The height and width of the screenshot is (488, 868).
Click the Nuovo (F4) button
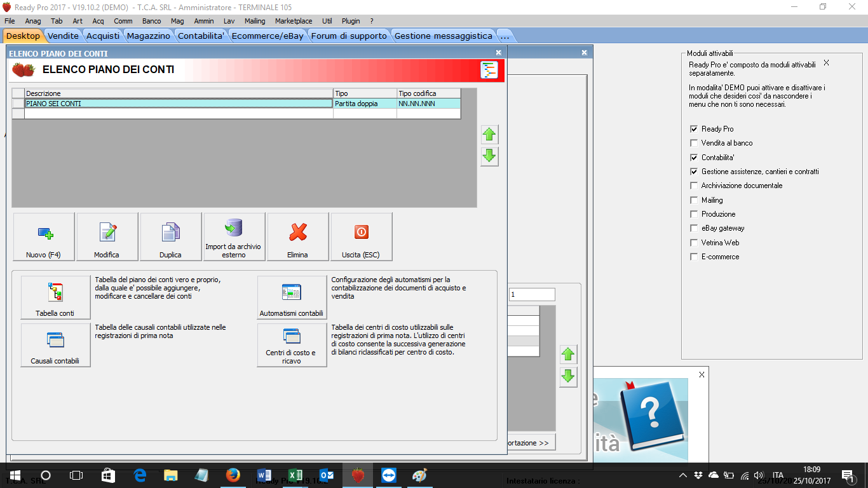coord(44,236)
